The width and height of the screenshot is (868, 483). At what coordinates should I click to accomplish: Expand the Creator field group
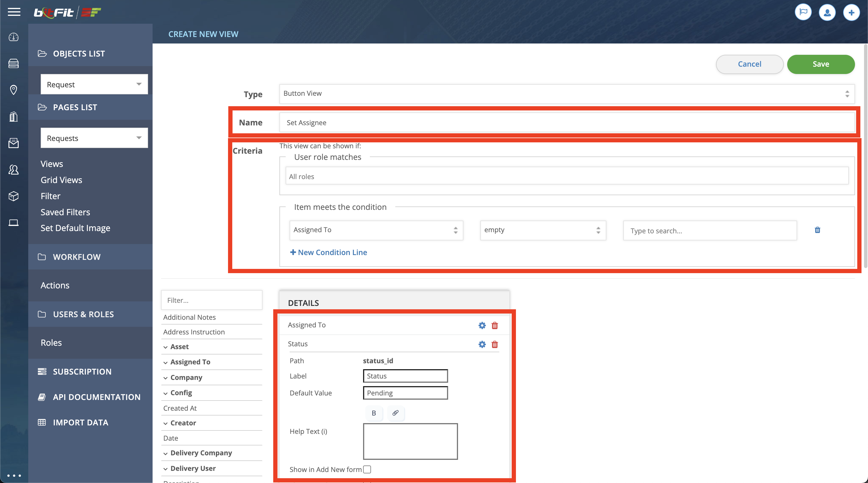tap(183, 423)
